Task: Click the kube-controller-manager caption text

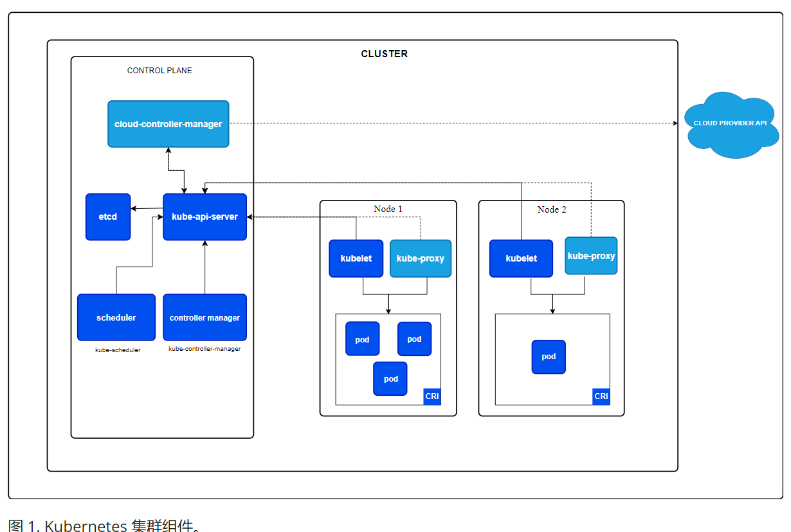Action: click(x=205, y=349)
